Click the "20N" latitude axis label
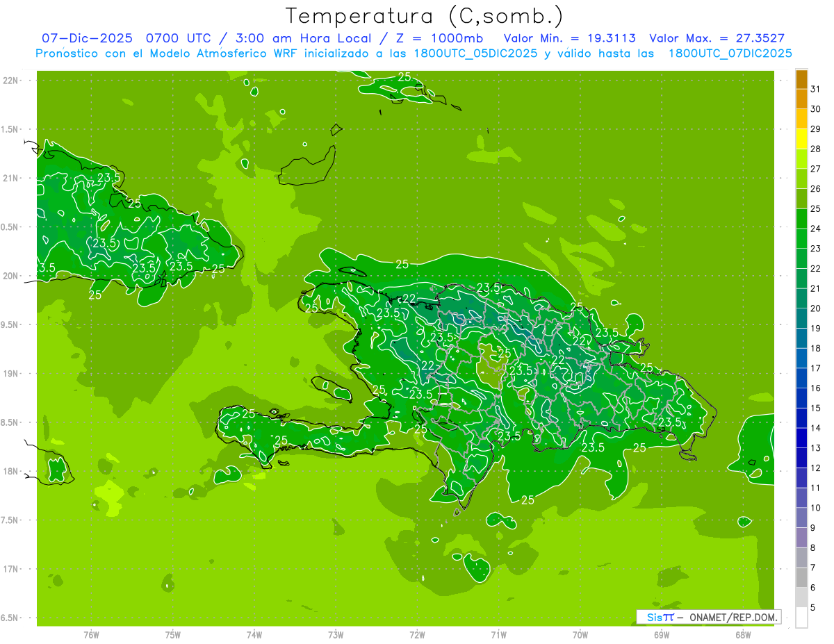 10,276
